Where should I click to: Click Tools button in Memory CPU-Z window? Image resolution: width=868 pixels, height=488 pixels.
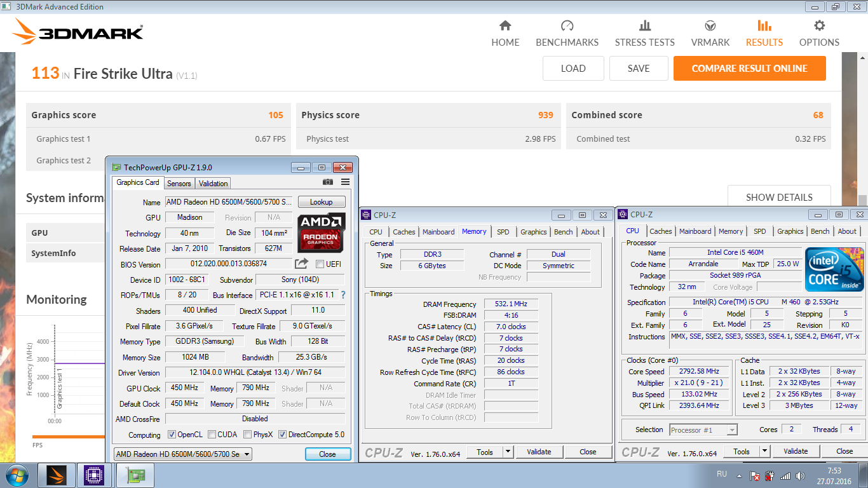coord(485,452)
